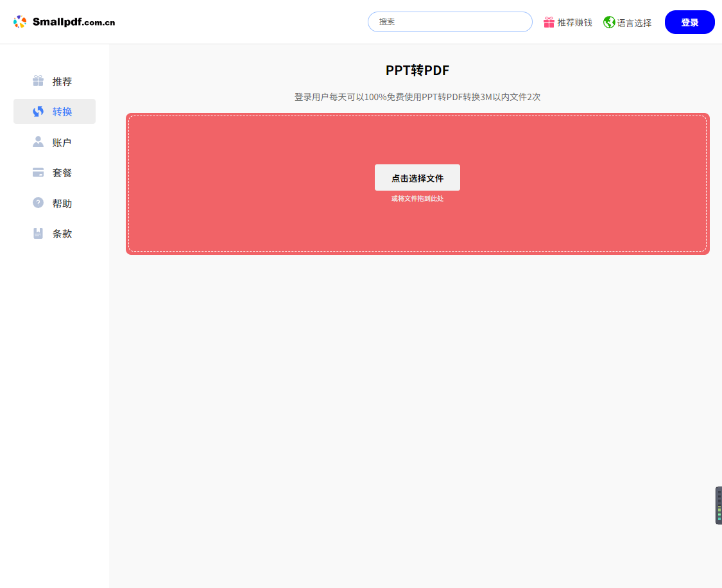722x588 pixels.
Task: Open the 推荐赚钱 link
Action: [574, 22]
